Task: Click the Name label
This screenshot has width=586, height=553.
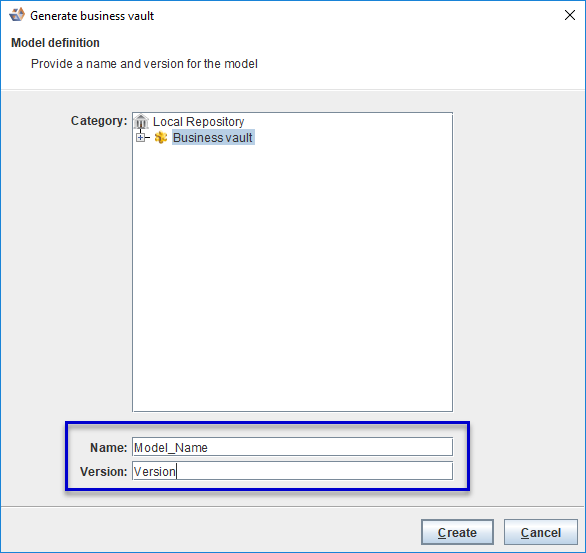Action: point(109,447)
